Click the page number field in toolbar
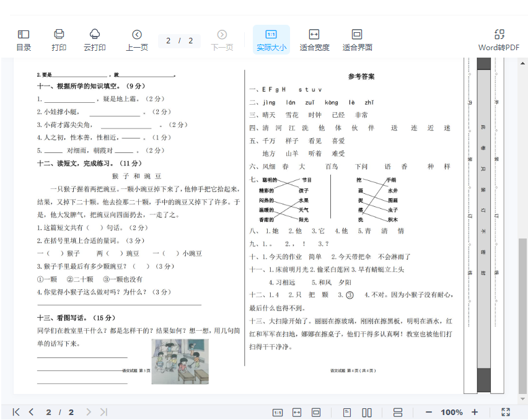The height and width of the screenshot is (420, 528). point(180,40)
